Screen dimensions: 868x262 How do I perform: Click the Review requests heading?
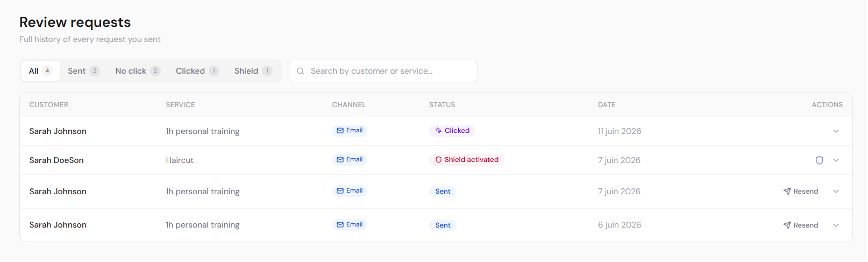tap(75, 22)
